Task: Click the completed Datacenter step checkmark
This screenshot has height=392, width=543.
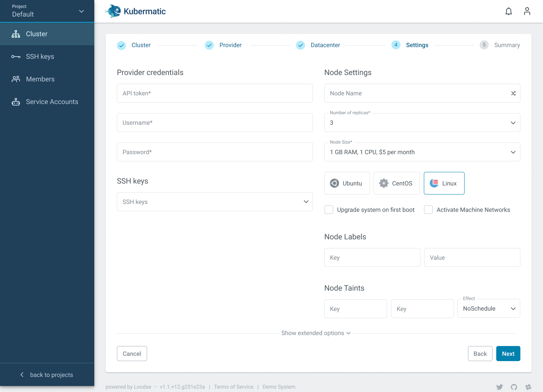Action: 301,45
